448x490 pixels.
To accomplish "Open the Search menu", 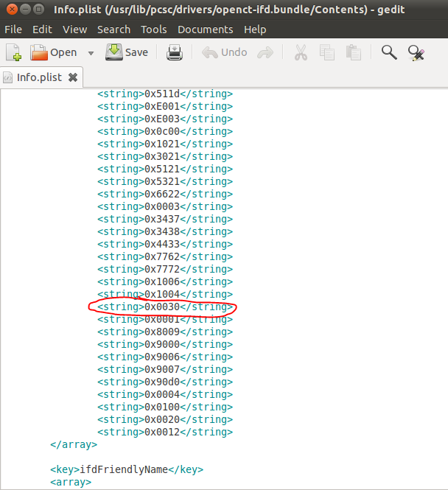I will (113, 29).
